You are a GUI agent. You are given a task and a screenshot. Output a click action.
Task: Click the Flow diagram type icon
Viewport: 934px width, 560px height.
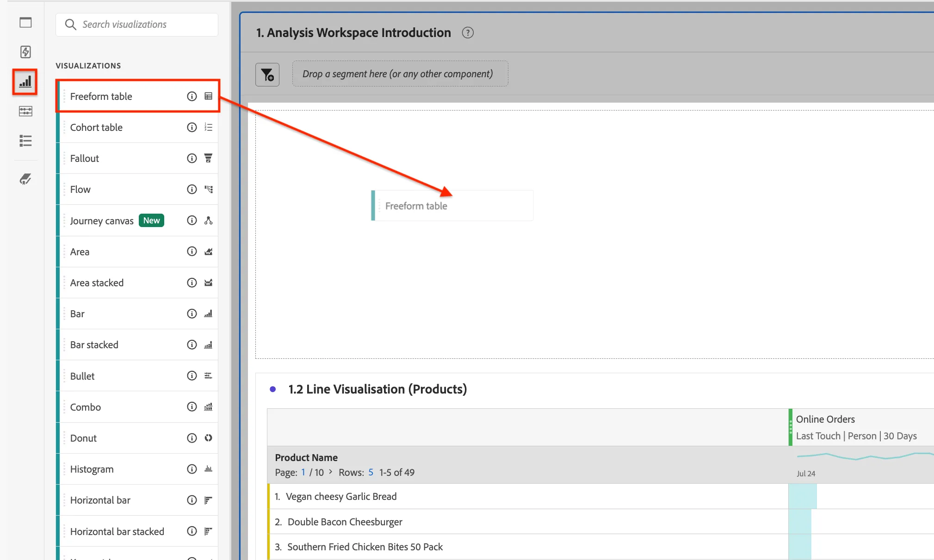click(x=208, y=189)
